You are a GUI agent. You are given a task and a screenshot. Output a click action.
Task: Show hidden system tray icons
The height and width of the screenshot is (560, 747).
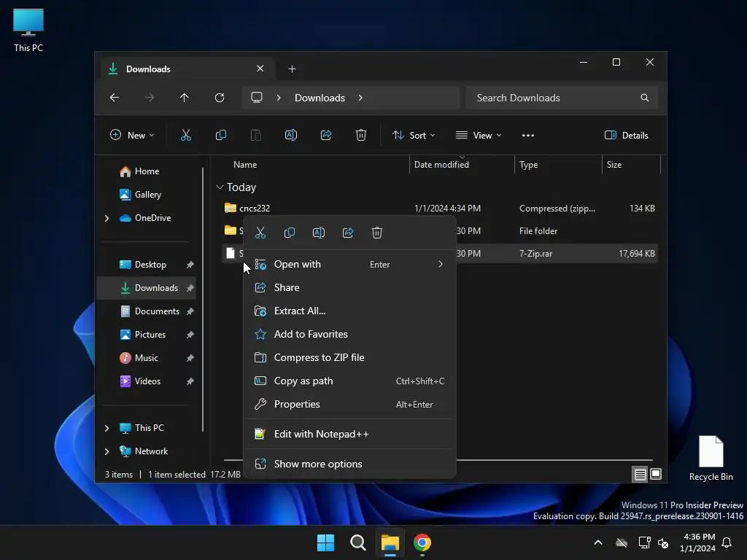tap(598, 542)
